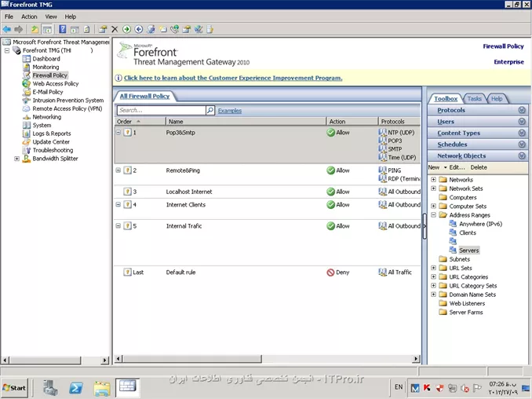Select Logs & Reports node
532x399 pixels.
tap(52, 134)
